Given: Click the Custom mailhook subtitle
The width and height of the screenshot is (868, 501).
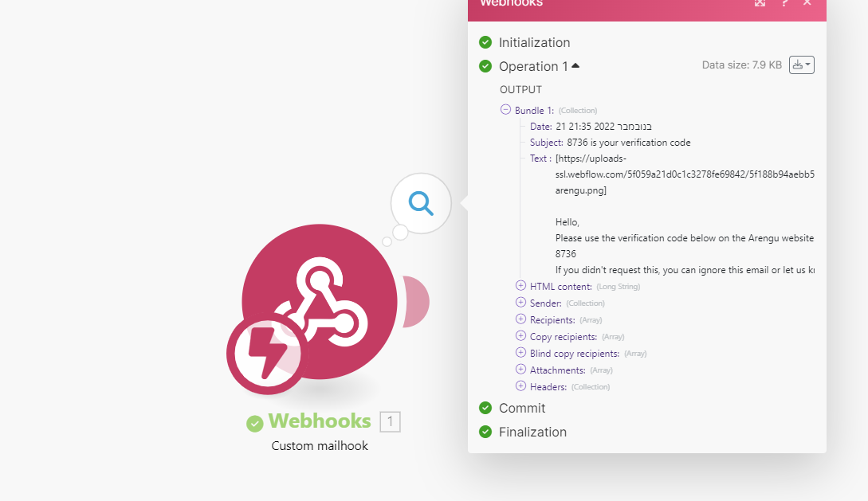Looking at the screenshot, I should 320,446.
